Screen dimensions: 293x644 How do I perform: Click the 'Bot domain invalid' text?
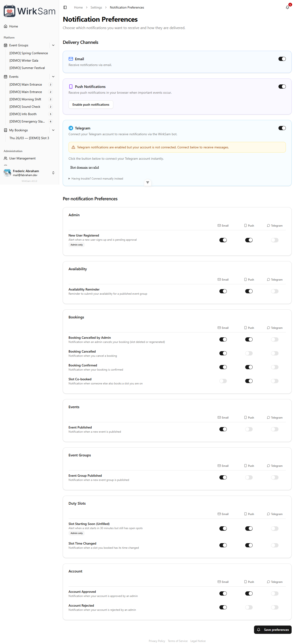84,168
